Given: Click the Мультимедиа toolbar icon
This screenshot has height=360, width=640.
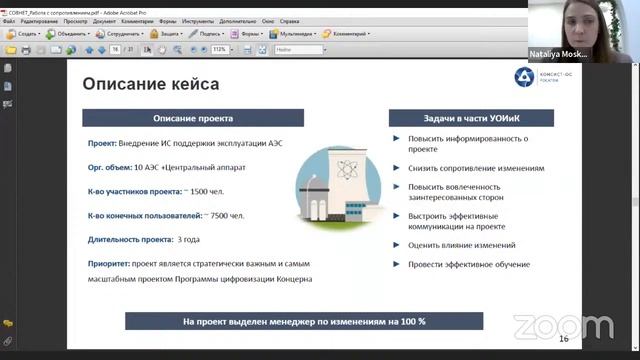Looking at the screenshot, I should (x=273, y=34).
